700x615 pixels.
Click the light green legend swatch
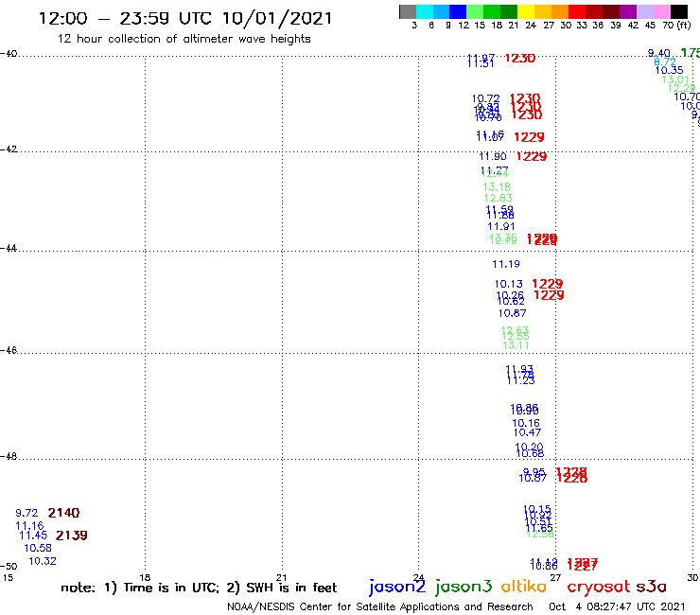(475, 11)
